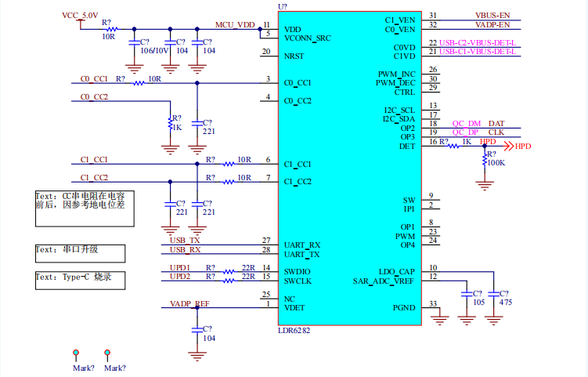Click the 10R resistor next to VCC_5.0V
Viewport: 588px width, 377px height.
[x=112, y=29]
